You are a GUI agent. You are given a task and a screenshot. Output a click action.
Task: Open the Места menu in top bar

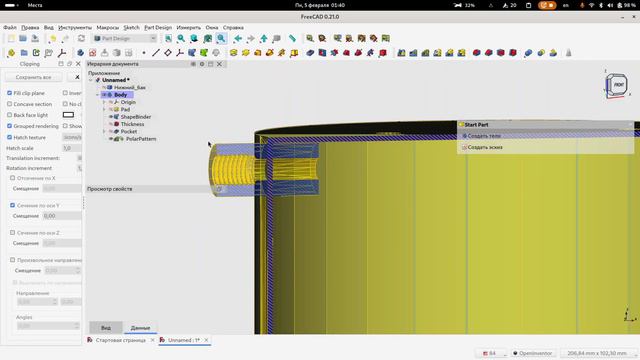[x=35, y=5]
